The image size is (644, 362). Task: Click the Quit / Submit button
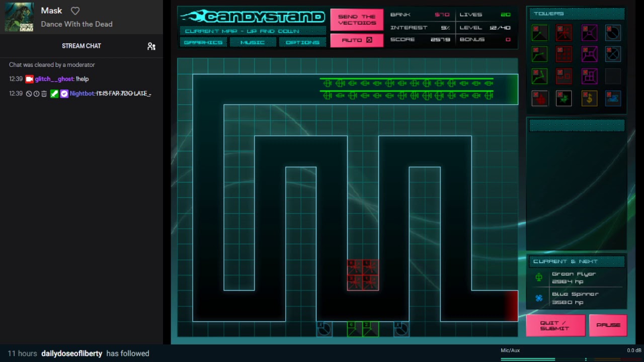(x=555, y=326)
